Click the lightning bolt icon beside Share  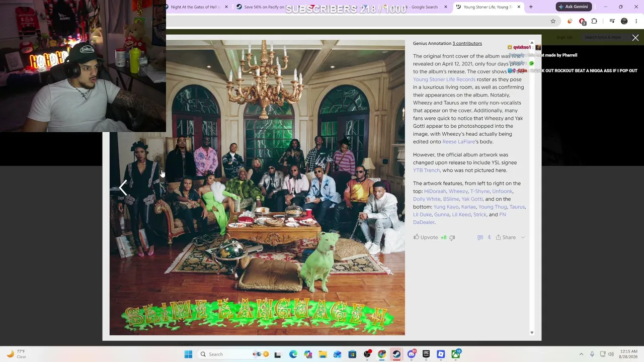489,237
